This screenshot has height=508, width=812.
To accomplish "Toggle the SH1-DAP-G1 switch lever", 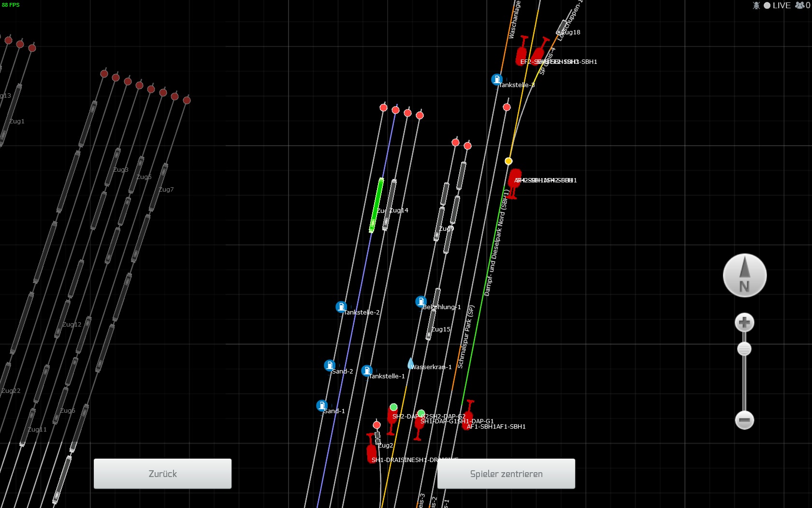I will [419, 427].
